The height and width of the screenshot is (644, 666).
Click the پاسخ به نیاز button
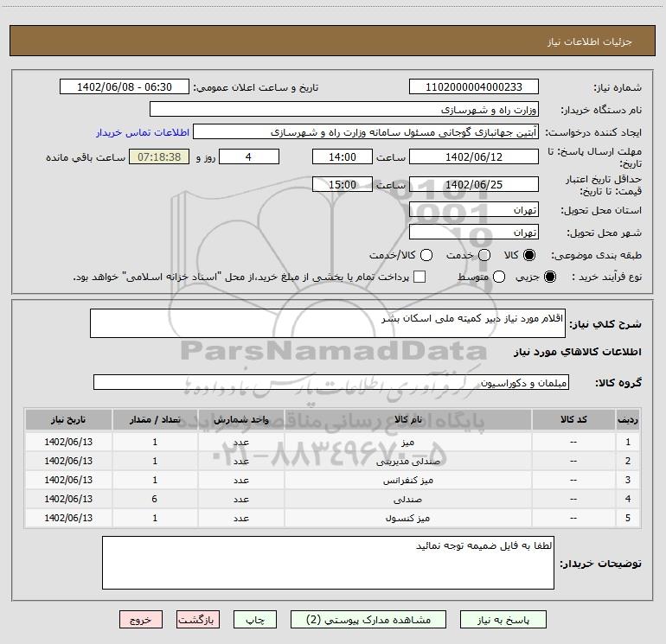point(503,620)
